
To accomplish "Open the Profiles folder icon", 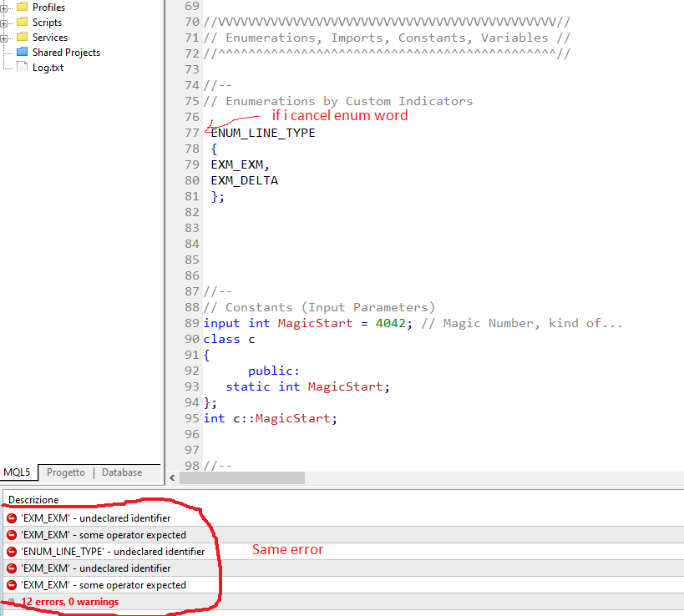I will (x=23, y=7).
